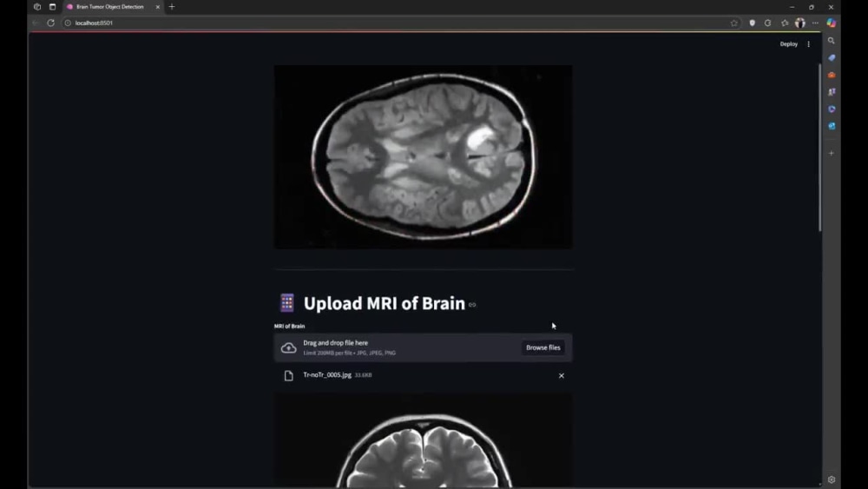This screenshot has height=489, width=868.
Task: Select the Brain Tumor Object Detection tab
Action: pyautogui.click(x=109, y=7)
